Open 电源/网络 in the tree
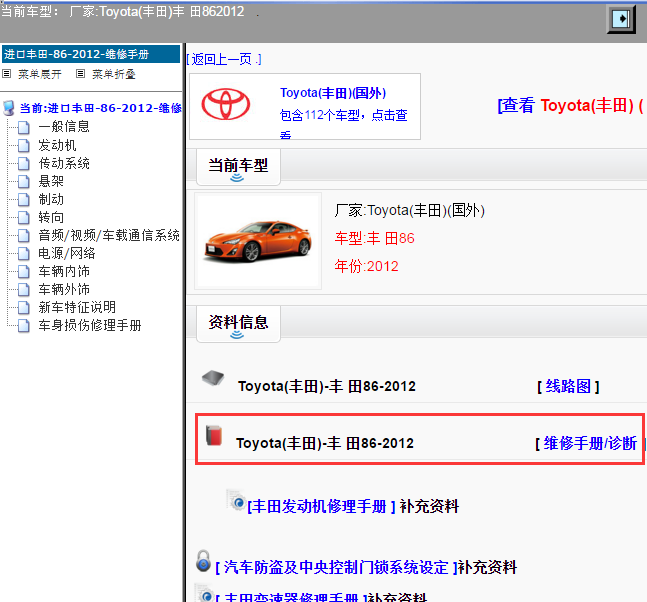Viewport: 647px width, 602px height. [x=67, y=253]
